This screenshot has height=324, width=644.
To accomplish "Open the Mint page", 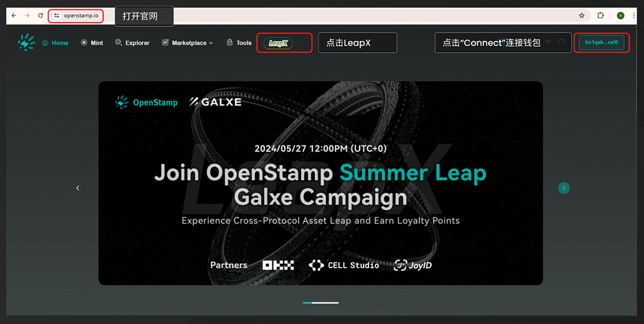I will (x=92, y=43).
